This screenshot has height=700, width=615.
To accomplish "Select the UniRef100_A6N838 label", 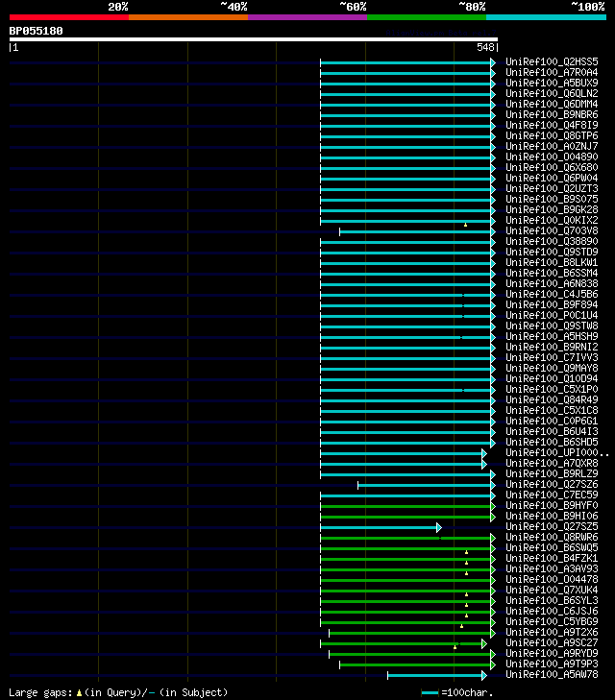I will click(552, 283).
